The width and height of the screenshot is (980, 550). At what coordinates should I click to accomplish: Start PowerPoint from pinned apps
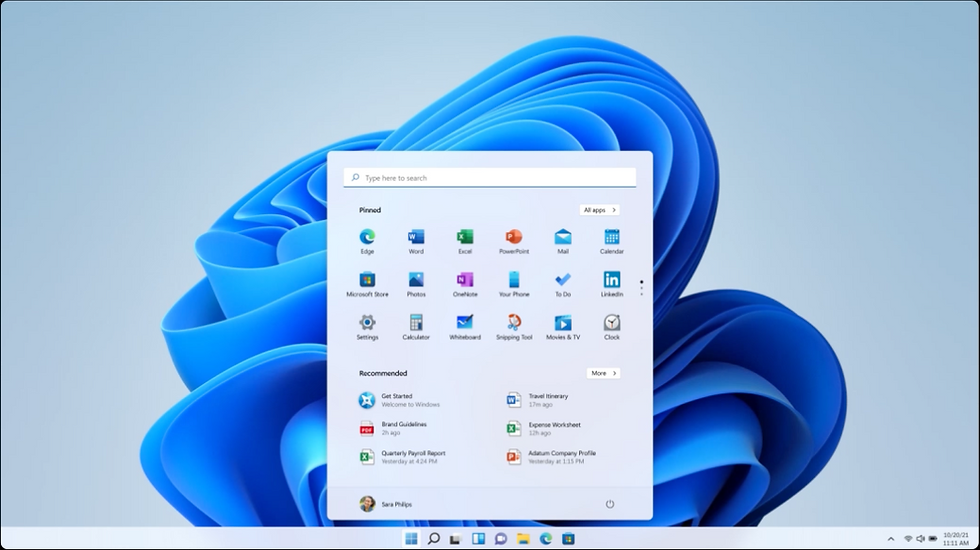click(x=514, y=238)
